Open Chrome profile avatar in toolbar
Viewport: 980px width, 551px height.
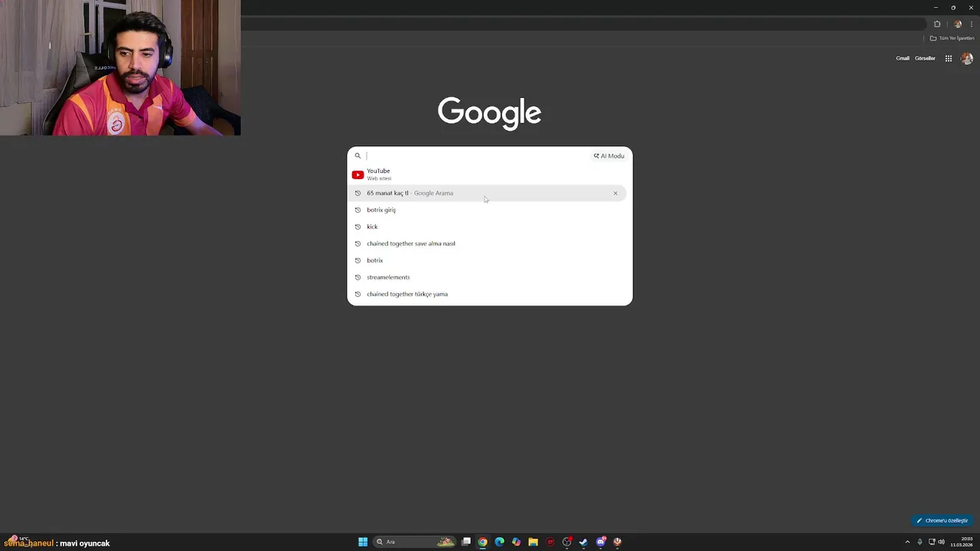click(x=957, y=24)
